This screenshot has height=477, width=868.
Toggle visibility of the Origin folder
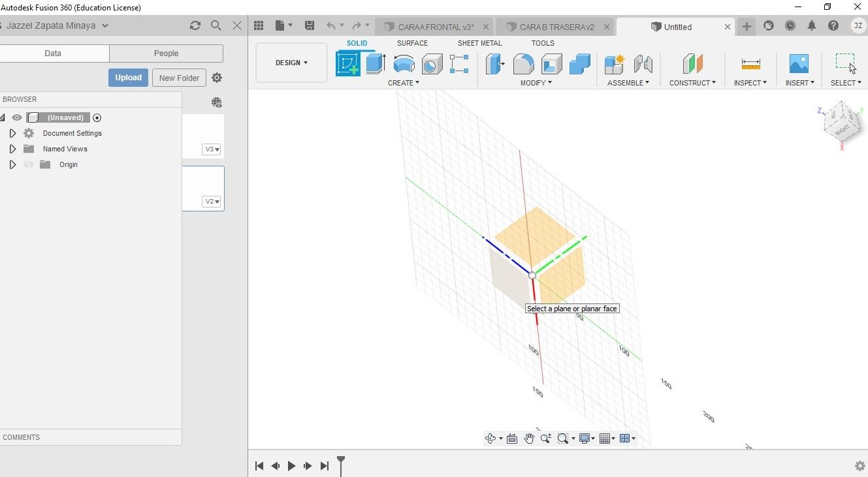point(29,164)
